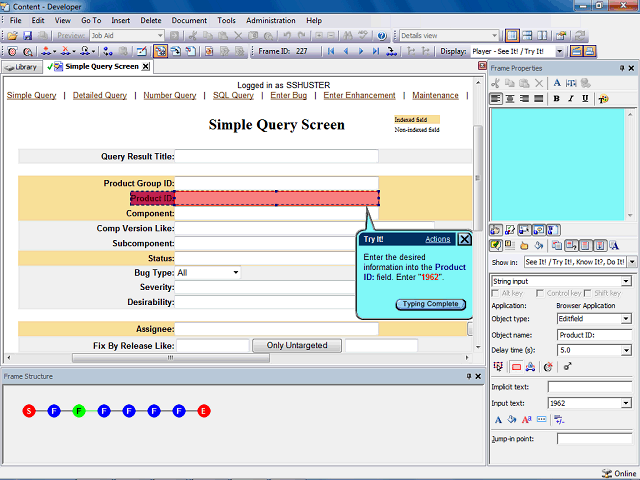
Task: Click the Jump-in point input field
Action: [x=594, y=439]
